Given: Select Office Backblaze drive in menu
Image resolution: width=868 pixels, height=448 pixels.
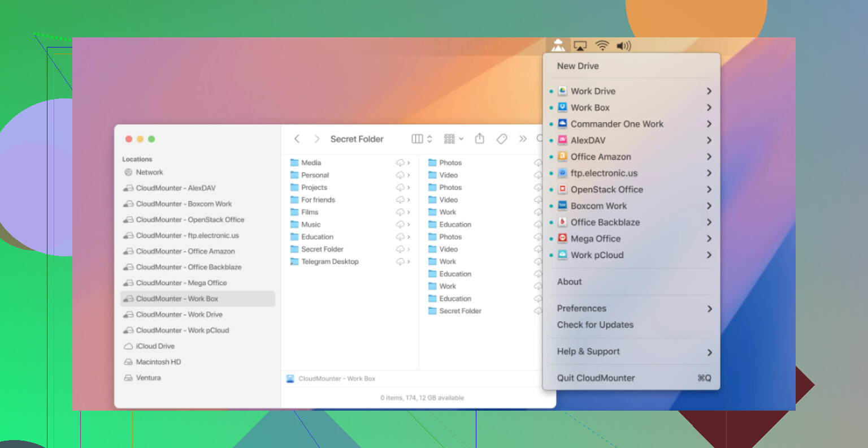Looking at the screenshot, I should coord(605,222).
